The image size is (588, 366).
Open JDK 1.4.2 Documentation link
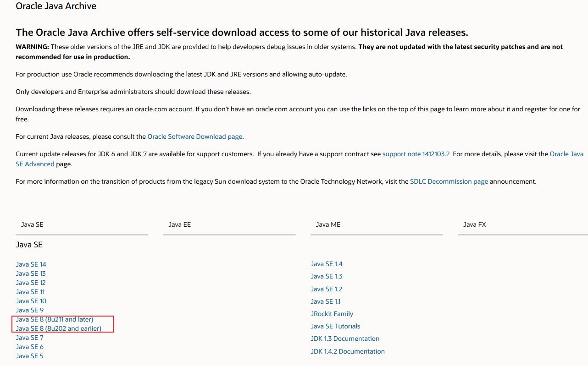click(347, 351)
